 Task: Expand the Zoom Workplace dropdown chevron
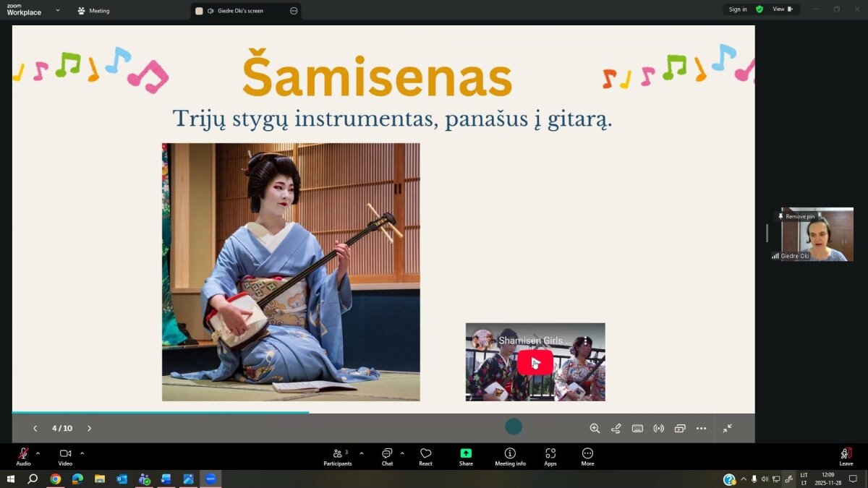pyautogui.click(x=58, y=10)
